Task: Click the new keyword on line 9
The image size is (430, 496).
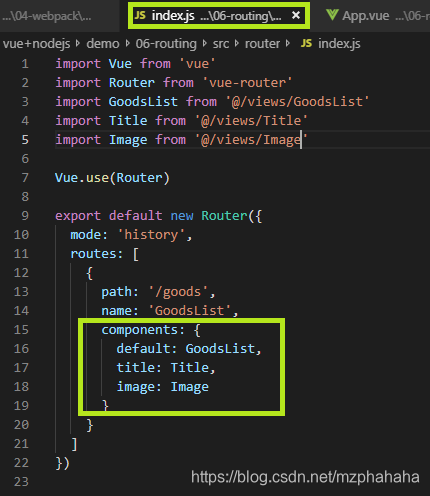Action: 182,216
